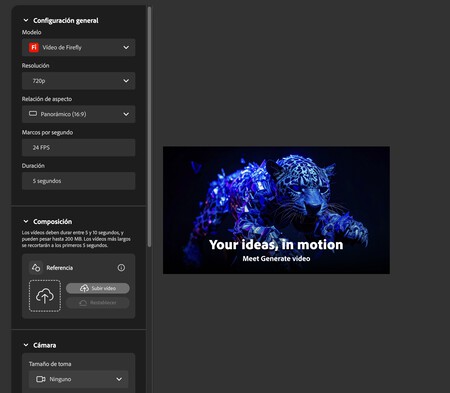The width and height of the screenshot is (450, 393).
Task: Click the cloud icon in Restablecer
Action: [x=83, y=303]
